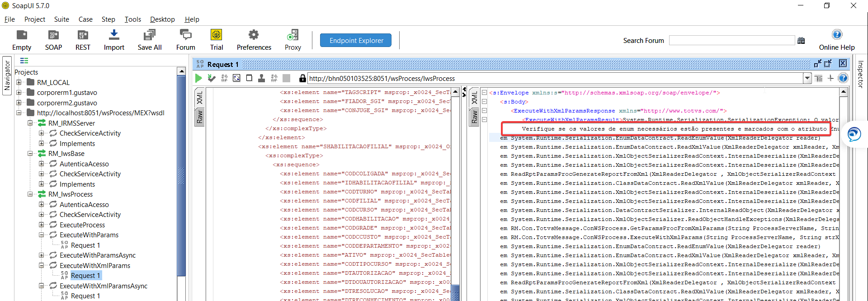Collapse s:Envelope fold marker in response

tap(484, 93)
